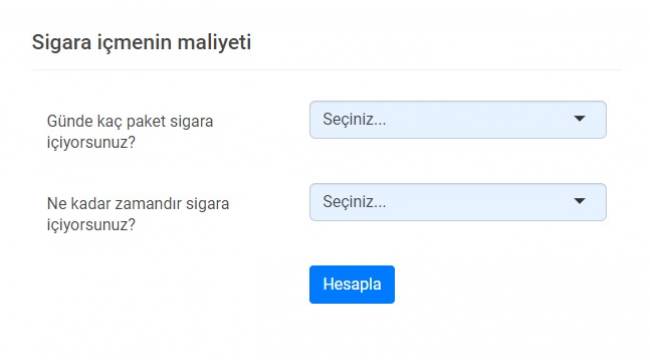Screen dimensions: 650x360
Task: Submit the form with Hesapla
Action: 352,285
